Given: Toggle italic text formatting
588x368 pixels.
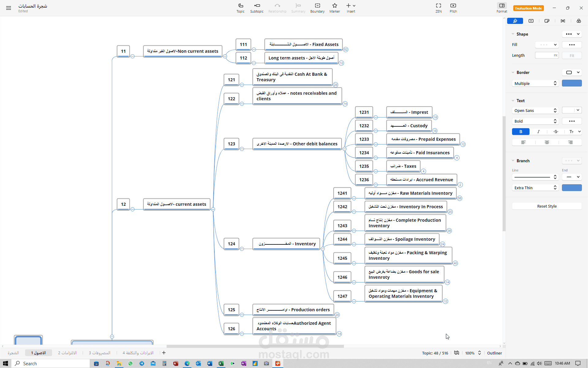Looking at the screenshot, I should point(538,132).
